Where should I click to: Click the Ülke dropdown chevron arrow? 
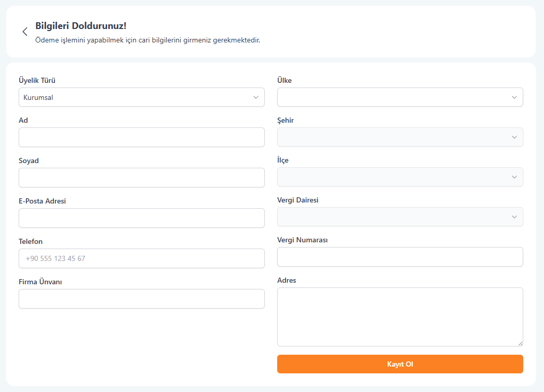(x=514, y=97)
